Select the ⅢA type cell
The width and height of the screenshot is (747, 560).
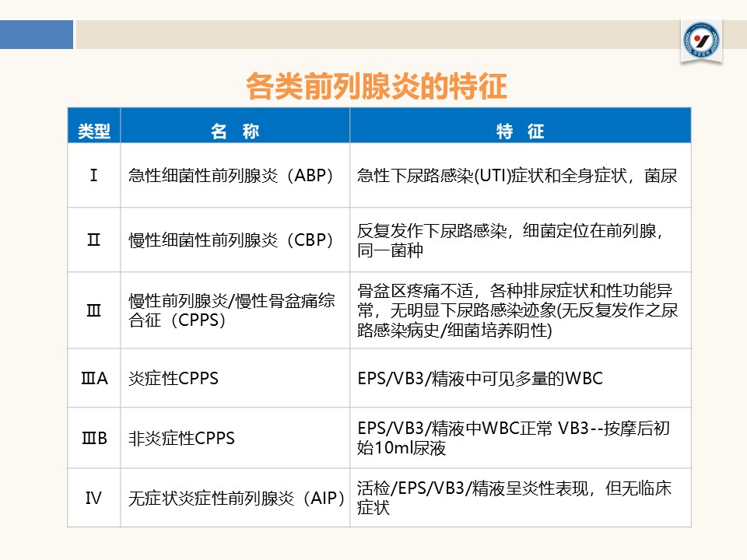(x=94, y=378)
